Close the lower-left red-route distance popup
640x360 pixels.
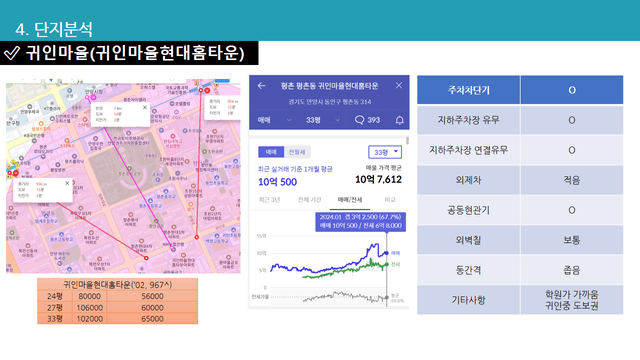click(67, 183)
